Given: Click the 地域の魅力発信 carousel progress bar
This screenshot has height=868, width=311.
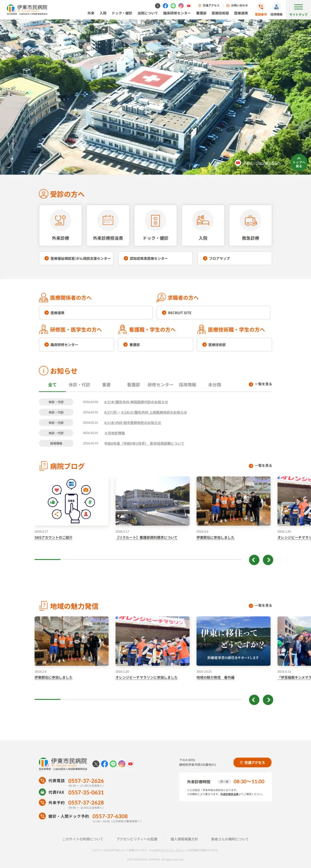Looking at the screenshot, I should click(x=138, y=699).
